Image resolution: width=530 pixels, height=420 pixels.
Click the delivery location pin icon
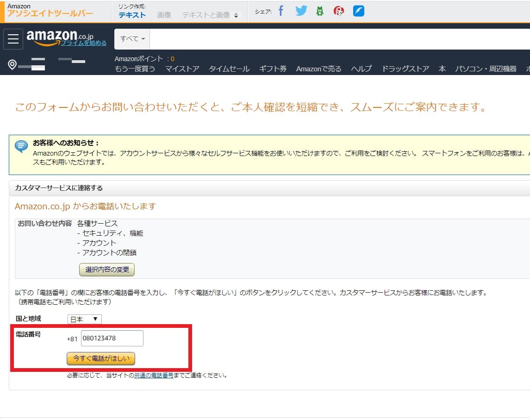[12, 64]
